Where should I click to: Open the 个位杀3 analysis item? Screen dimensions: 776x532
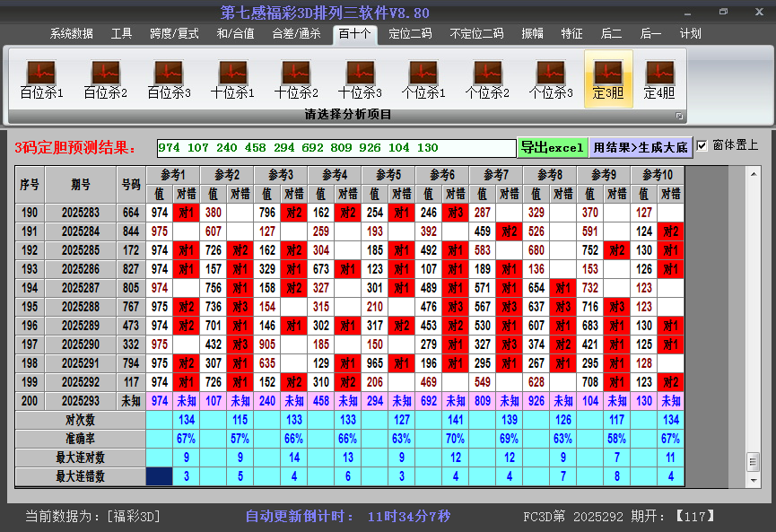point(551,79)
